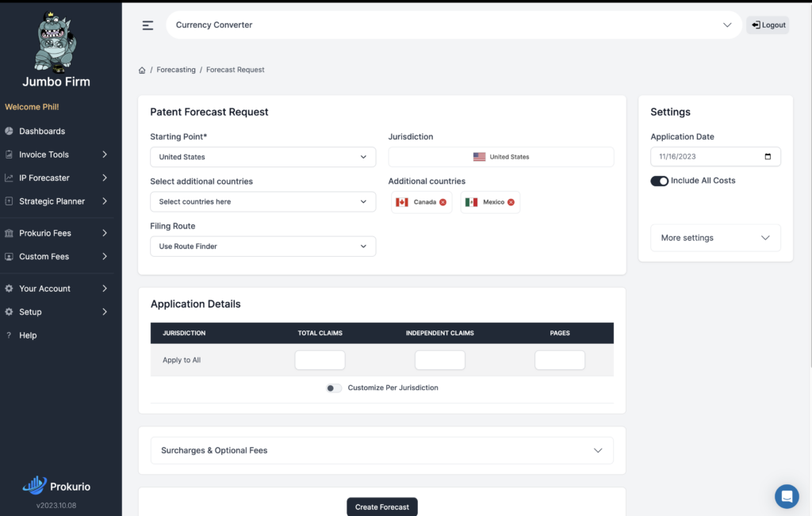
Task: Expand the Prokurio Fees menu
Action: click(56, 233)
